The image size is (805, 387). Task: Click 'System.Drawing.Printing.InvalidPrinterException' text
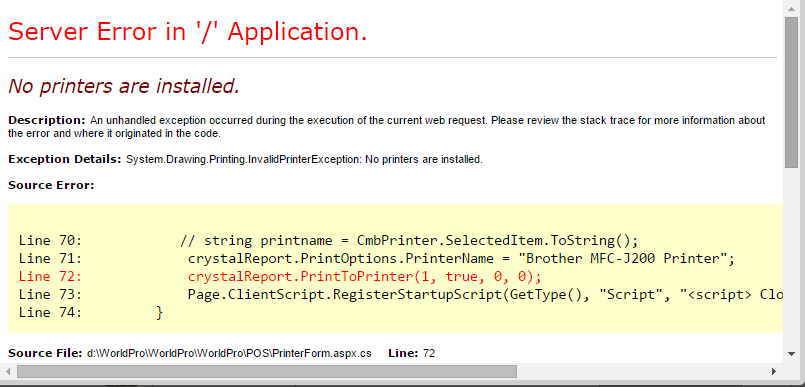pyautogui.click(x=244, y=160)
